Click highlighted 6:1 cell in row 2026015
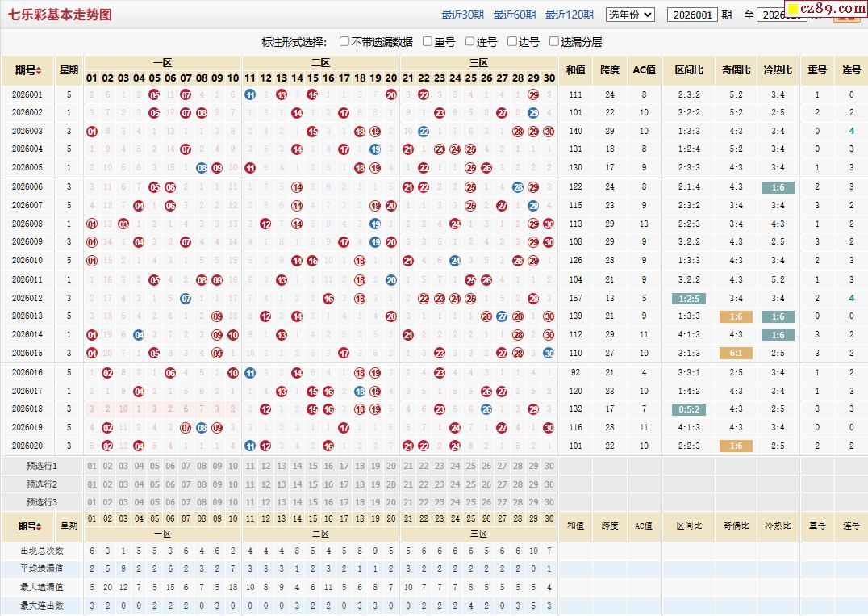Viewport: 868px width, 616px height. [736, 353]
